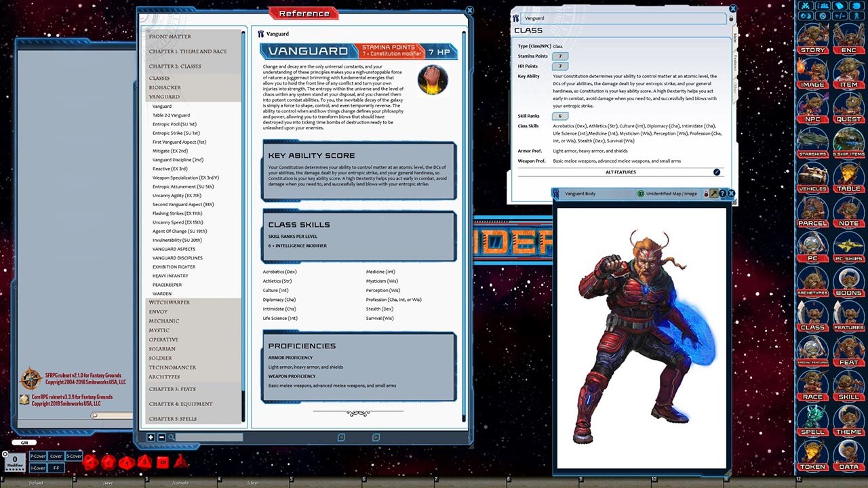The height and width of the screenshot is (488, 868).
Task: Click the Stamina Points value field
Action: pyautogui.click(x=560, y=56)
